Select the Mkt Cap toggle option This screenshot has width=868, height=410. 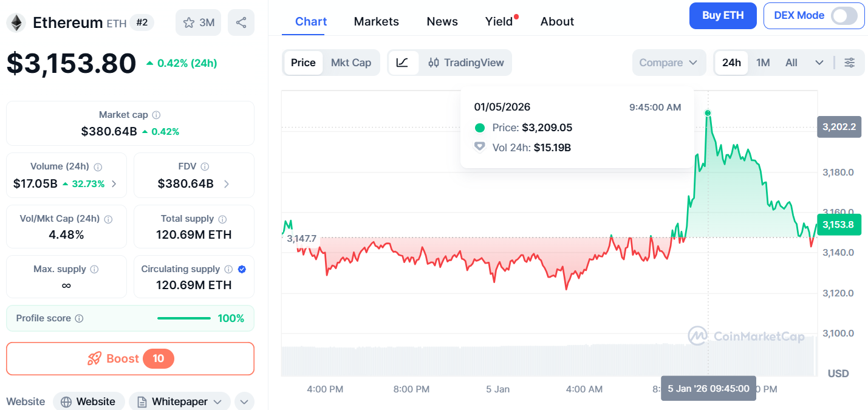pyautogui.click(x=351, y=63)
